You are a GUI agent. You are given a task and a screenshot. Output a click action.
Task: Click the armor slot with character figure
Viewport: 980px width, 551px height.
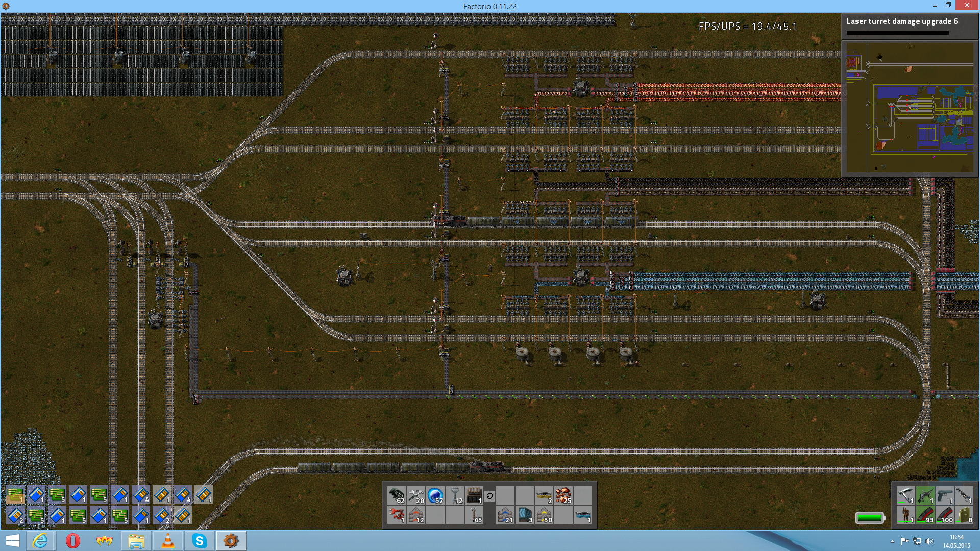click(905, 515)
